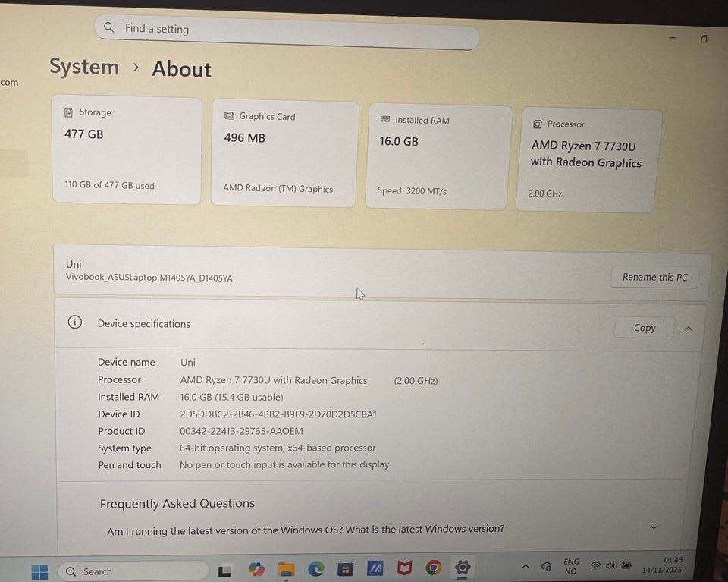Click Rename this PC button
Screen dimensions: 728x582
point(654,277)
